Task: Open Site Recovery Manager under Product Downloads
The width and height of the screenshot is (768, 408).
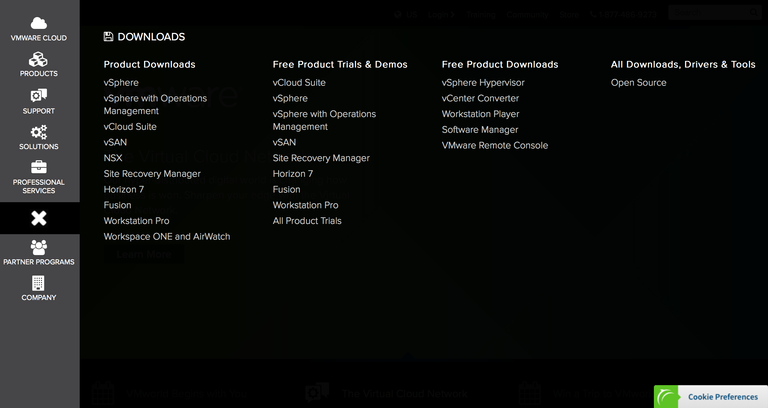Action: (x=152, y=174)
